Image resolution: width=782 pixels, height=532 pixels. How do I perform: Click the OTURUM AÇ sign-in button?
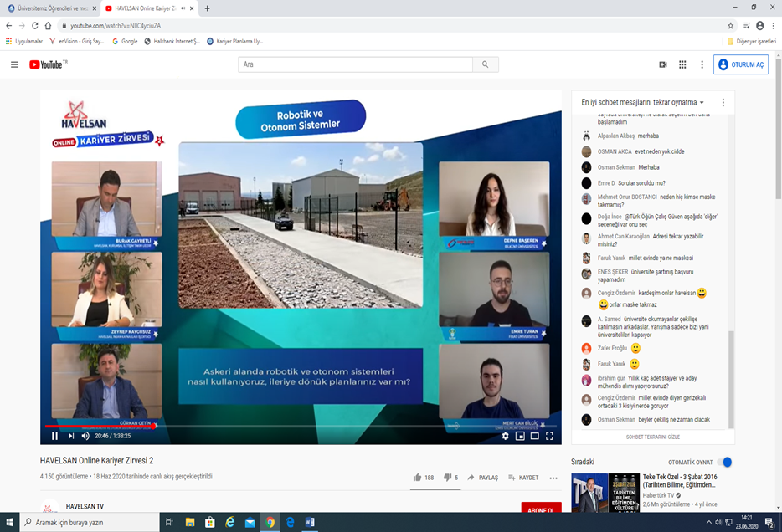[x=741, y=64]
